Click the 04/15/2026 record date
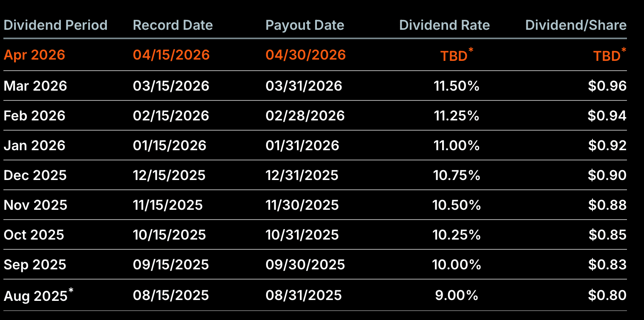This screenshot has width=644, height=320. [x=171, y=55]
